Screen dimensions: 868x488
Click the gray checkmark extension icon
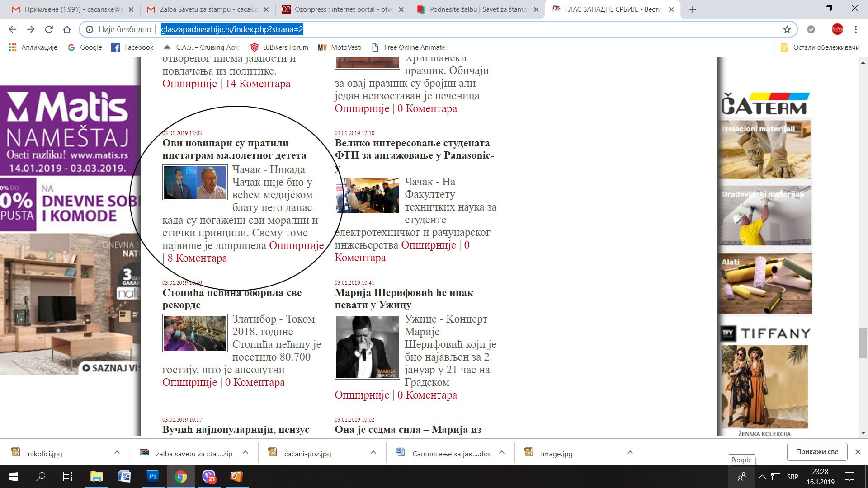[x=811, y=29]
